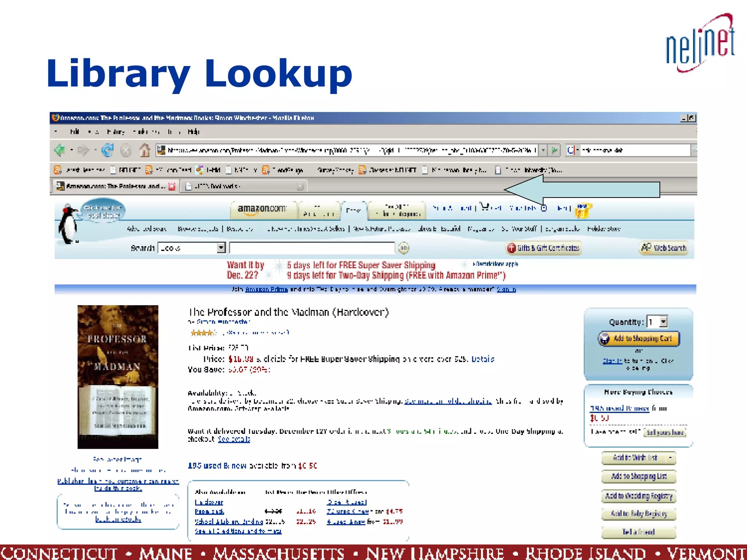Image resolution: width=747 pixels, height=560 pixels.
Task: Click the See larger image link below cover
Action: click(117, 459)
